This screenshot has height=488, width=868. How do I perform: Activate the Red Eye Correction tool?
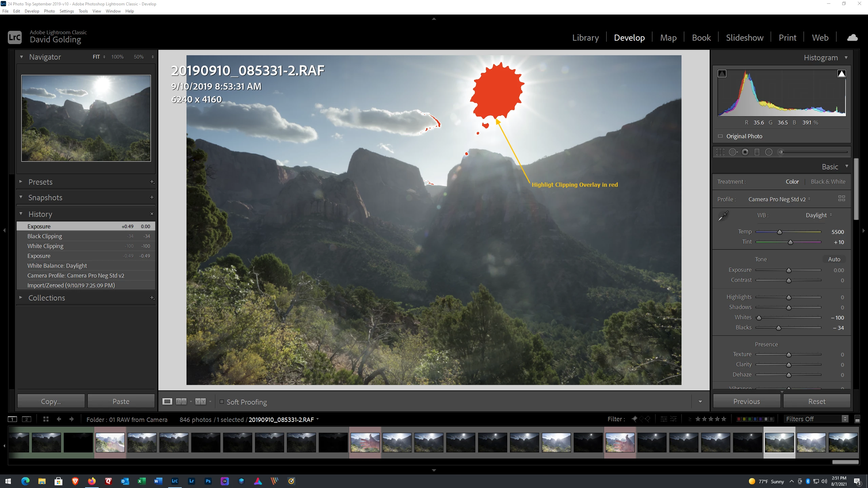point(745,152)
